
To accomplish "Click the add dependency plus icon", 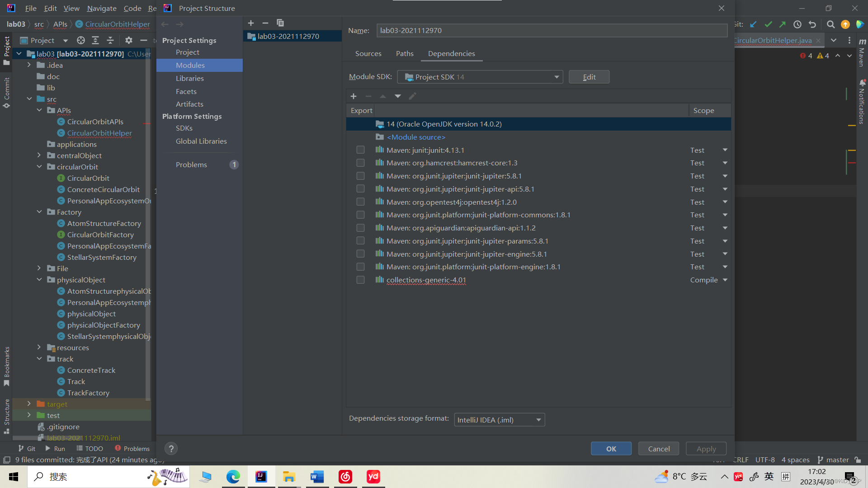I will click(x=354, y=96).
